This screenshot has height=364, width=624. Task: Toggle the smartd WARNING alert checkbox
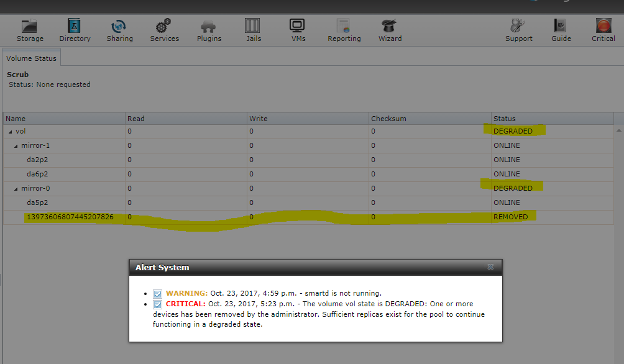pyautogui.click(x=158, y=294)
